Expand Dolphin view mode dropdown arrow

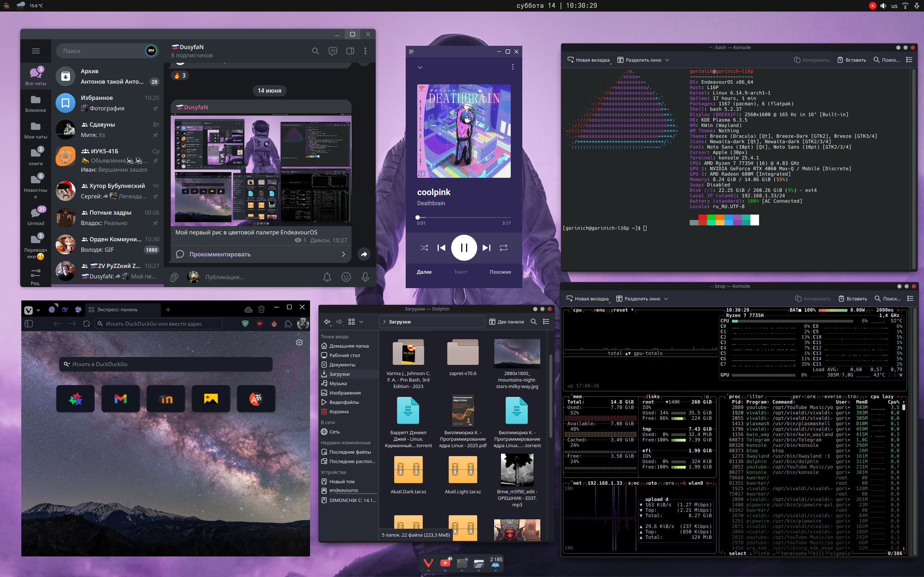click(361, 322)
